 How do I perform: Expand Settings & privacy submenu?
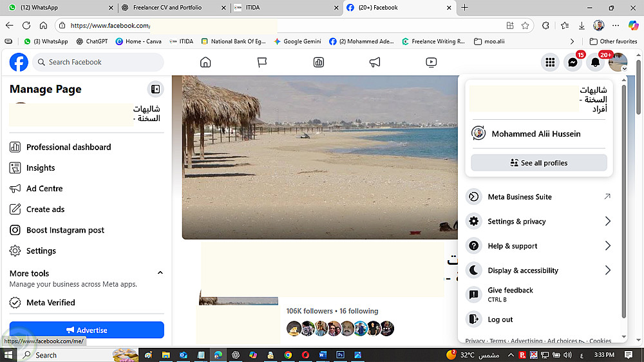coord(539,222)
